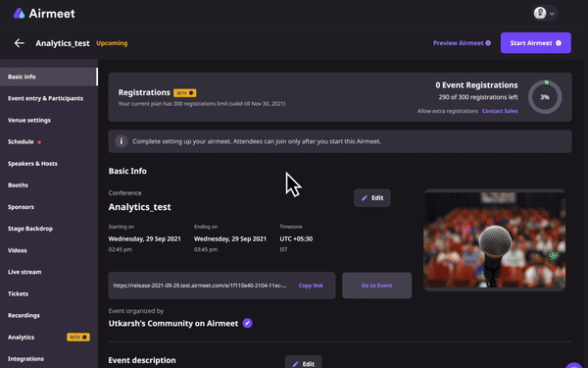Click the 3% registration progress ring
Image resolution: width=588 pixels, height=368 pixels.
[545, 97]
